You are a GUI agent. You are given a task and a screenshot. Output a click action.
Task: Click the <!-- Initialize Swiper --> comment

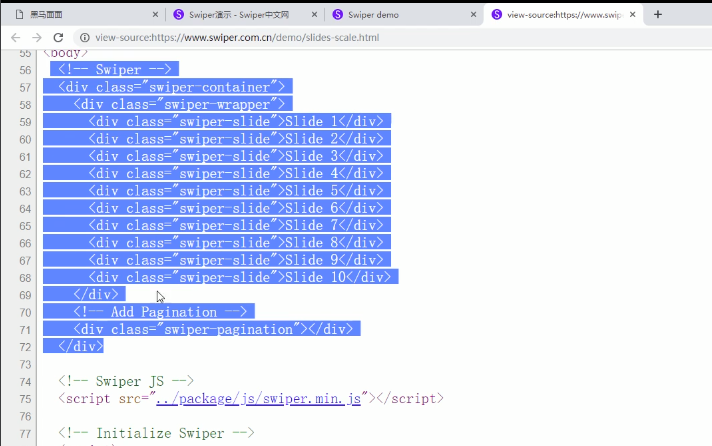pos(156,432)
